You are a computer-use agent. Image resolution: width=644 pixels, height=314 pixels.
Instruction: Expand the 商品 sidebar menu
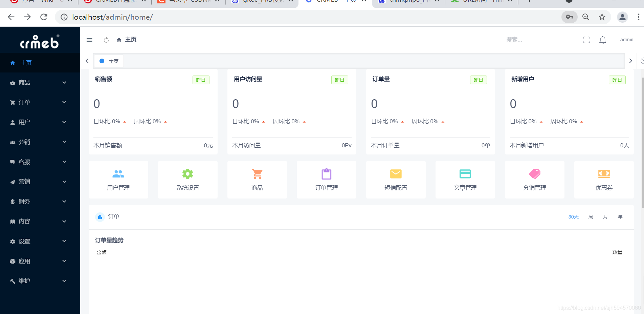pyautogui.click(x=40, y=83)
